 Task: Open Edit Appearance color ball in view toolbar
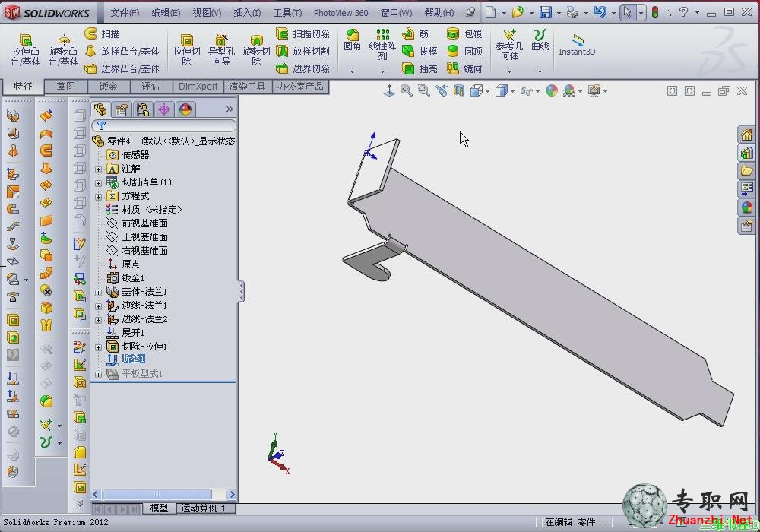coord(552,90)
